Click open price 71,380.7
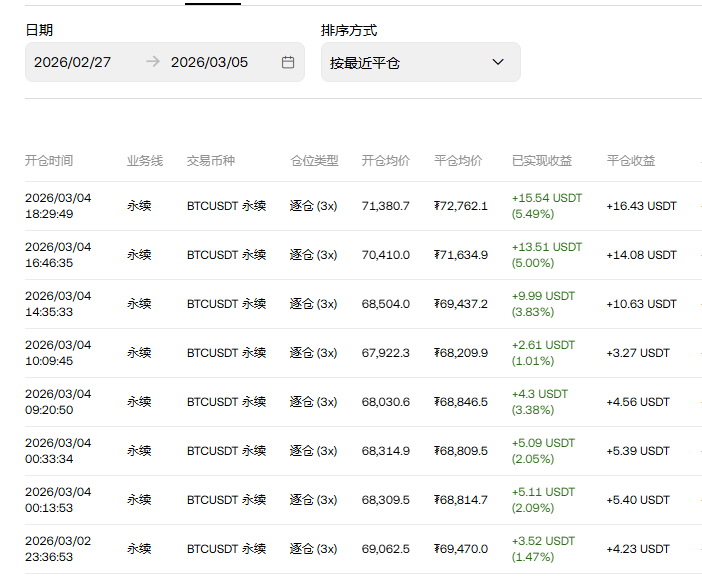 coord(385,206)
